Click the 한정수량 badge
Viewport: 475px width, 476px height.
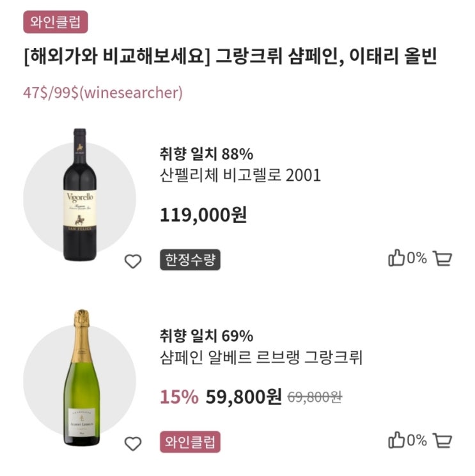coord(190,260)
